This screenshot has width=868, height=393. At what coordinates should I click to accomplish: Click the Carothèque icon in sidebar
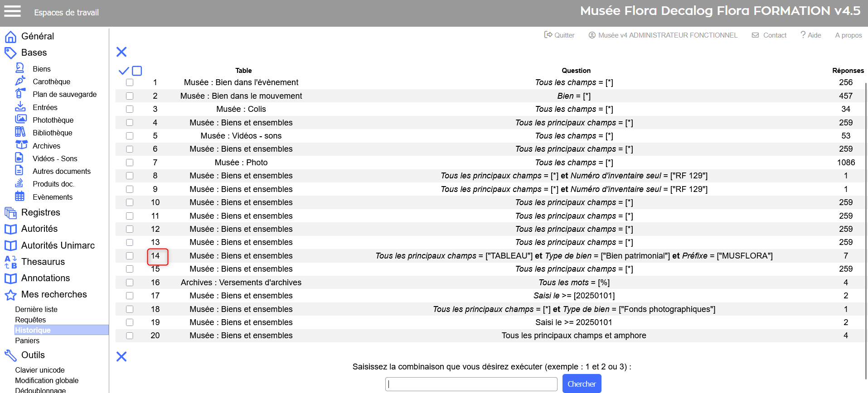[x=20, y=81]
